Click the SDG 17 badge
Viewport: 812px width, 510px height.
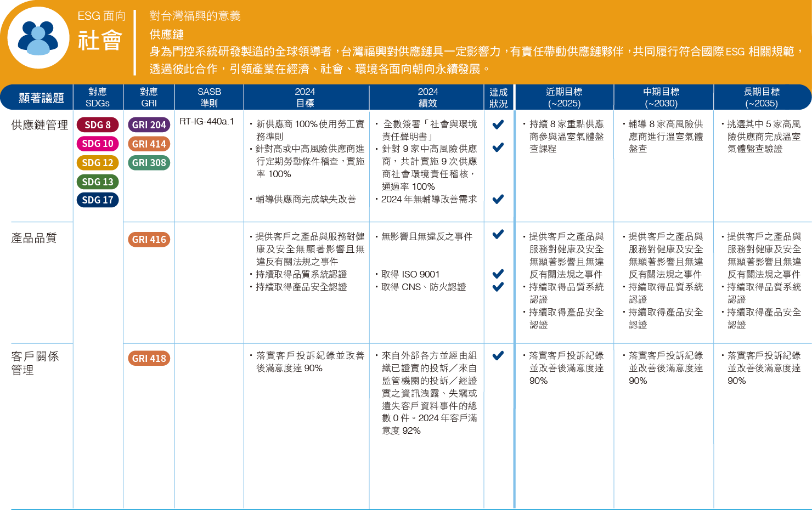click(98, 200)
